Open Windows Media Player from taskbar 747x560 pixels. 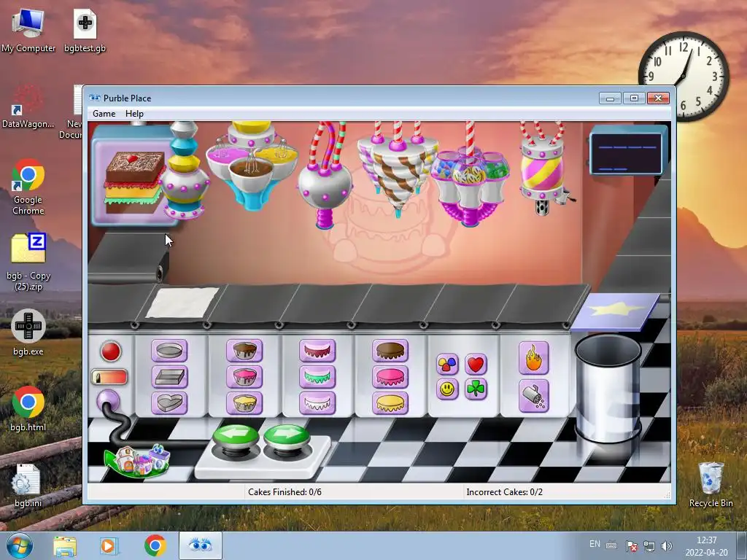coord(108,545)
